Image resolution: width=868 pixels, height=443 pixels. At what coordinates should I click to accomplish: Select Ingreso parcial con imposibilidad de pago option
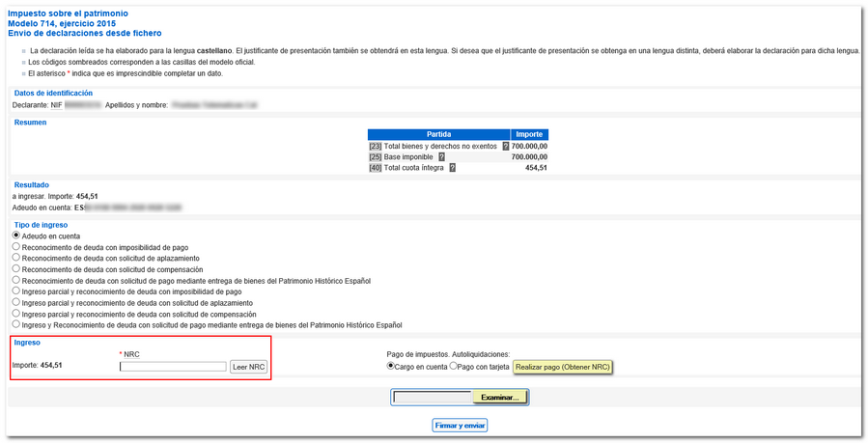[15, 291]
